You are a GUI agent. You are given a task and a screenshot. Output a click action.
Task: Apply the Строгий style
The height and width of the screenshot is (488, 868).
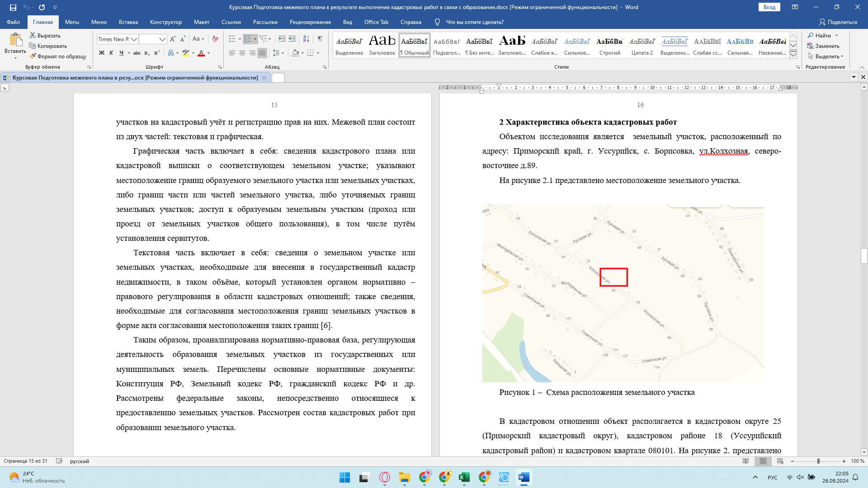pos(609,46)
